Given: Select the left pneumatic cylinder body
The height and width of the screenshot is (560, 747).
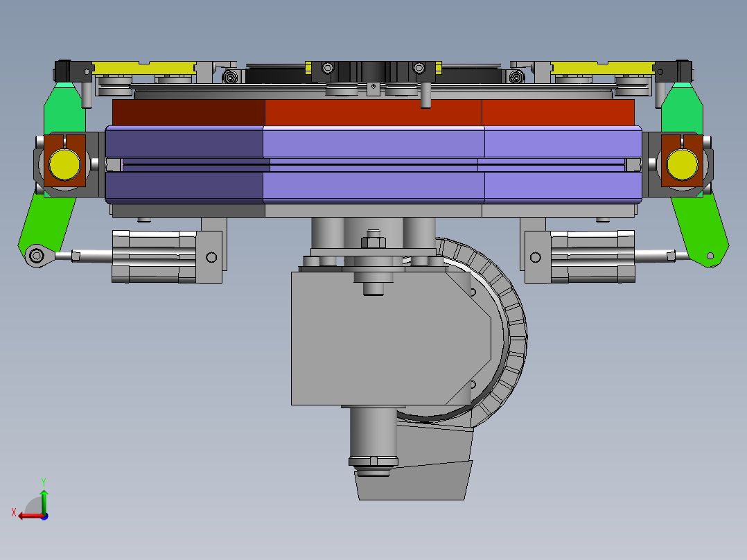Looking at the screenshot, I should (x=154, y=257).
